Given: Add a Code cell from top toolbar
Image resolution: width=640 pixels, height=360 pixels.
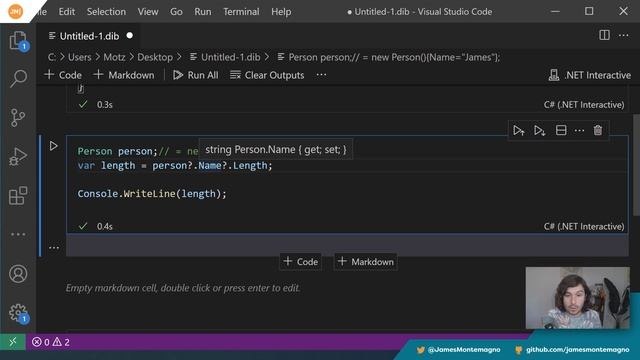Looking at the screenshot, I should 63,75.
